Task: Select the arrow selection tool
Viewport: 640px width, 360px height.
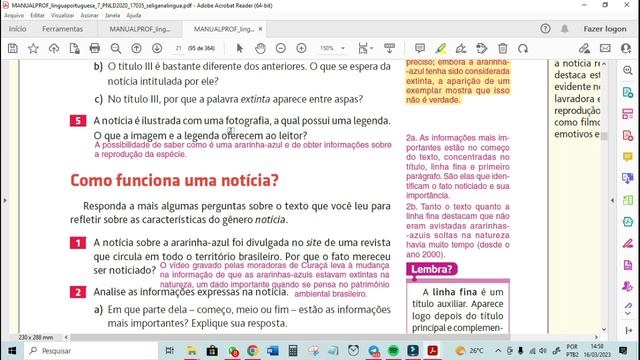Action: tap(240, 48)
